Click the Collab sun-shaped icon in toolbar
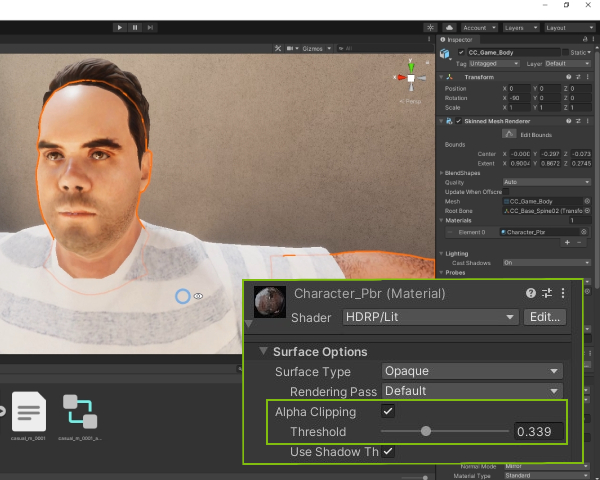Image resolution: width=600 pixels, height=480 pixels. click(x=430, y=28)
